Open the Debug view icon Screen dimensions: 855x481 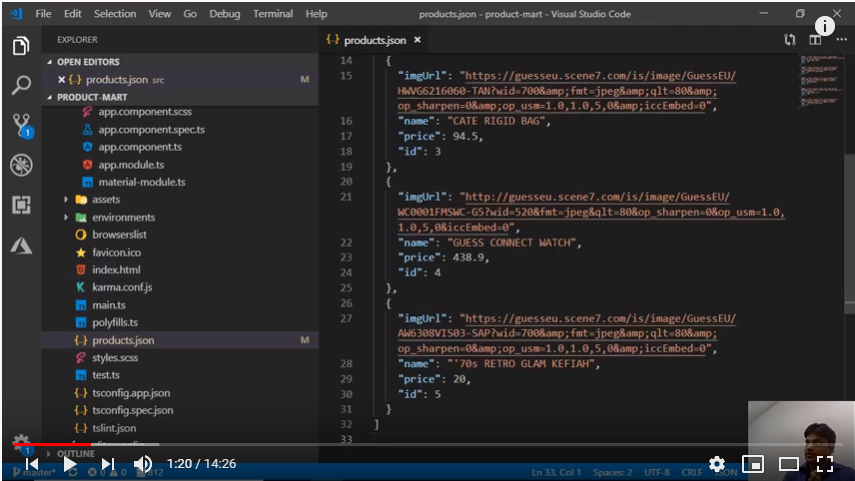click(21, 165)
